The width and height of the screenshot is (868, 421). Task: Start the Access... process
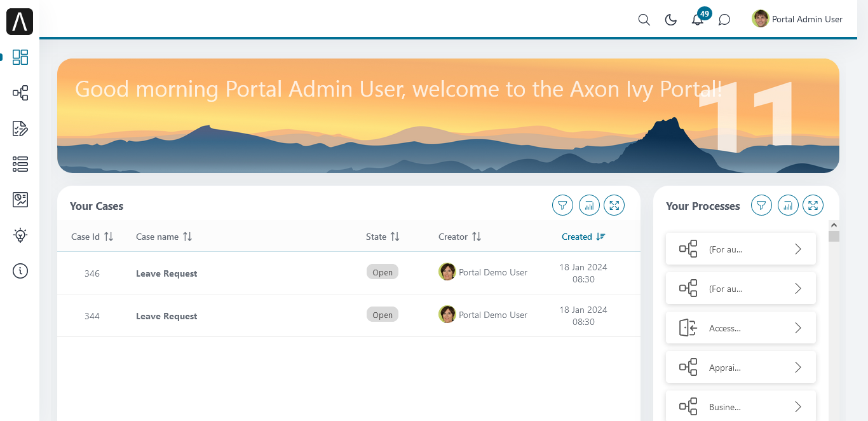click(741, 328)
